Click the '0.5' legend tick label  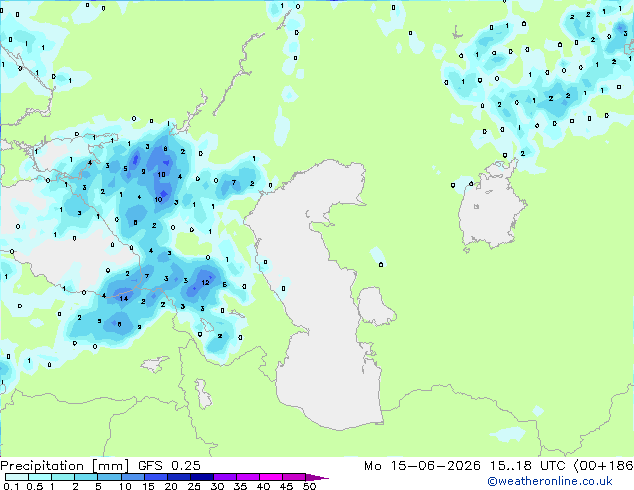point(35,486)
